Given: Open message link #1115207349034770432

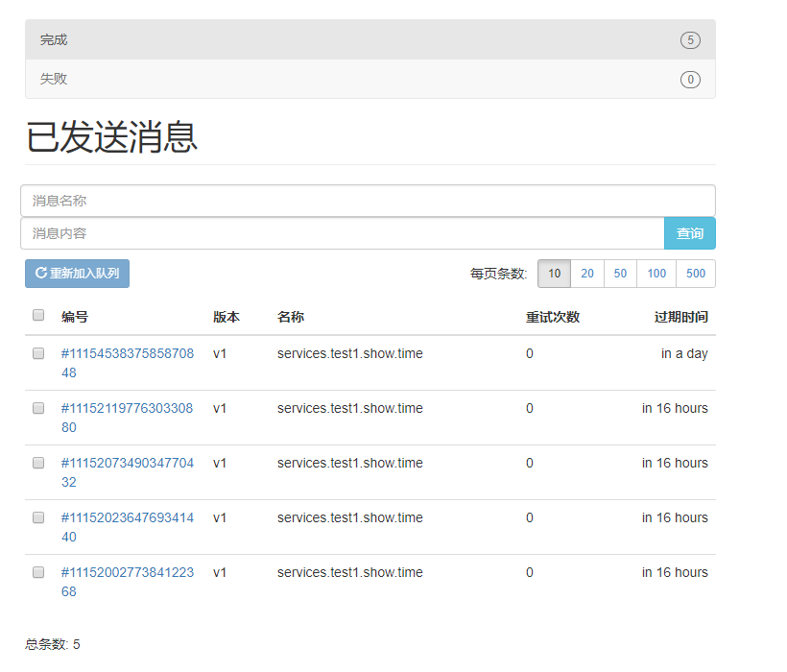Looking at the screenshot, I should tap(128, 472).
